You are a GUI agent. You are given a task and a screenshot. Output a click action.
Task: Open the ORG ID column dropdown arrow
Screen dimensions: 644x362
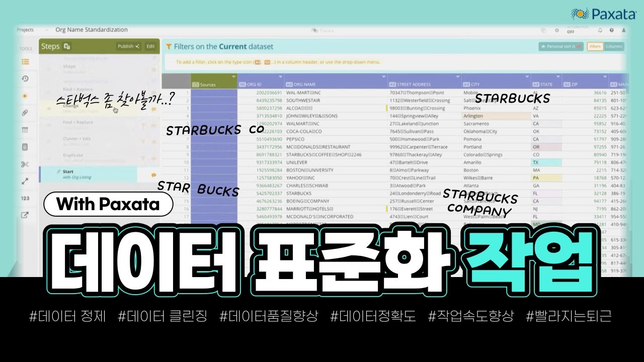click(x=280, y=77)
